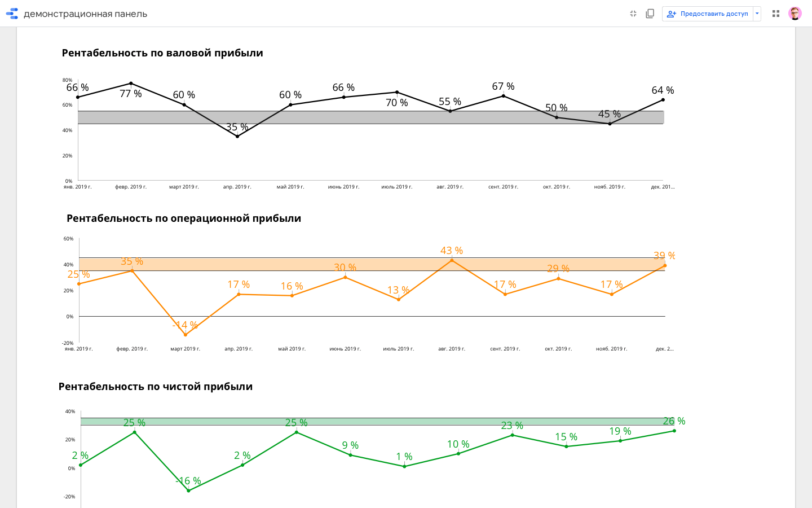Click the 'Рентабельность по операционной прибыли' heading
Screen dimensions: 812x508
[x=184, y=218]
